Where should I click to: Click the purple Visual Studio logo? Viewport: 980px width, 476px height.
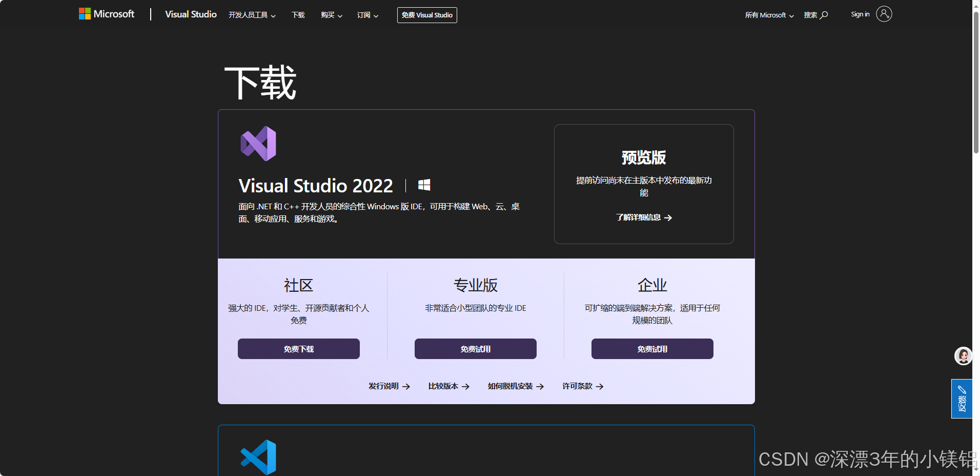(x=258, y=144)
